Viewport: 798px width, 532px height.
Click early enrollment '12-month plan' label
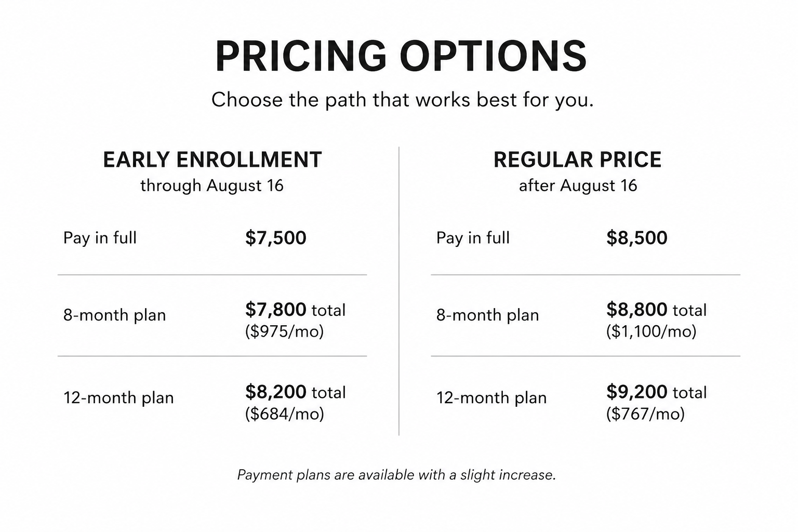click(118, 398)
